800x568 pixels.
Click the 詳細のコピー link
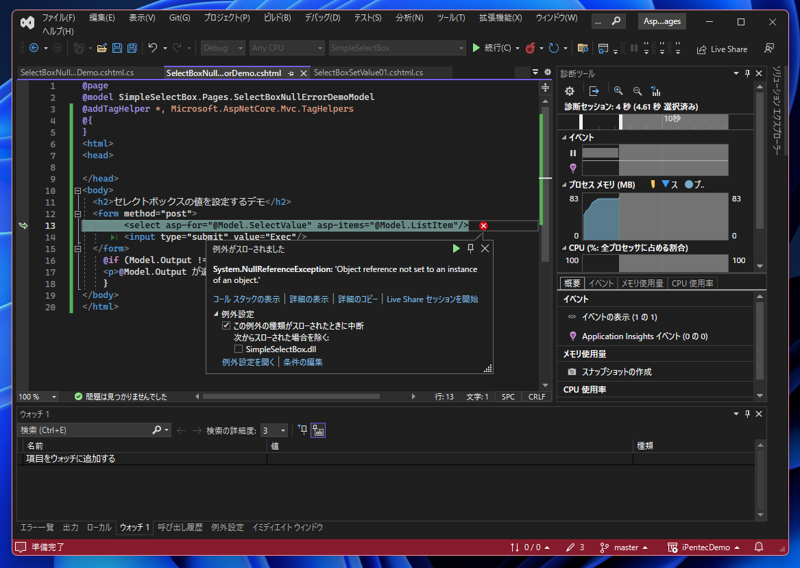point(358,299)
